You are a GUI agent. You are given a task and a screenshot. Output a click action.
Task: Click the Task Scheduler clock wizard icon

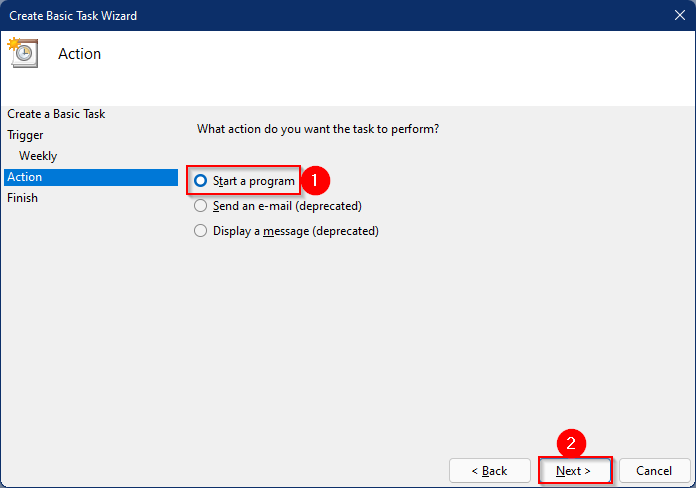click(x=23, y=52)
